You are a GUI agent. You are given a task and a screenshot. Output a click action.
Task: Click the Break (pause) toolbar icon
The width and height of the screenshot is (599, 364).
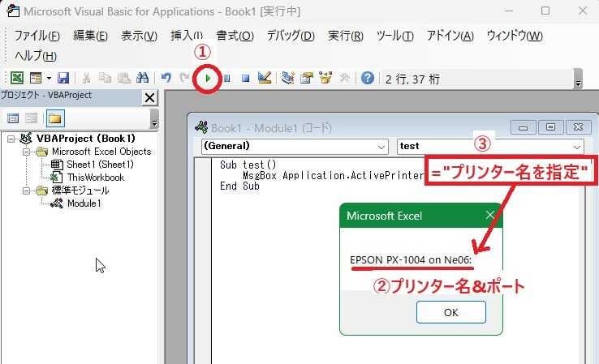(227, 78)
